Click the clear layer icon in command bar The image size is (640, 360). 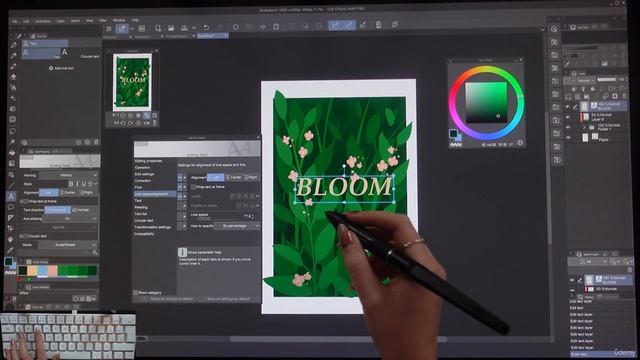coord(236,27)
